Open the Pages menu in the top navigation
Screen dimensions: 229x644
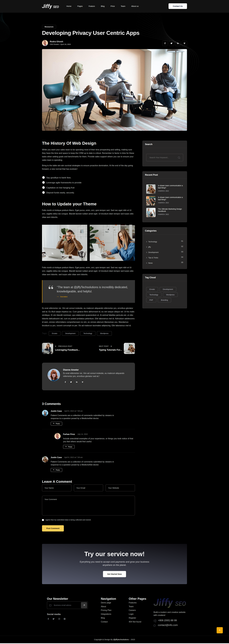click(x=80, y=6)
